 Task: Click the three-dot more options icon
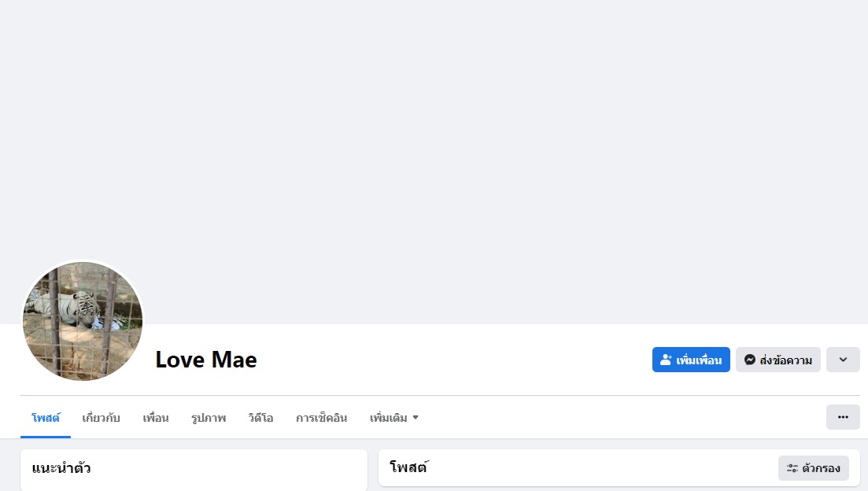point(843,417)
